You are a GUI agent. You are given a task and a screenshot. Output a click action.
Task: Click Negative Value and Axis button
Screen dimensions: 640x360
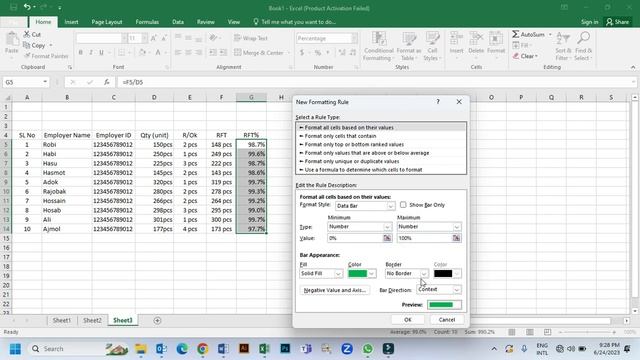335,290
